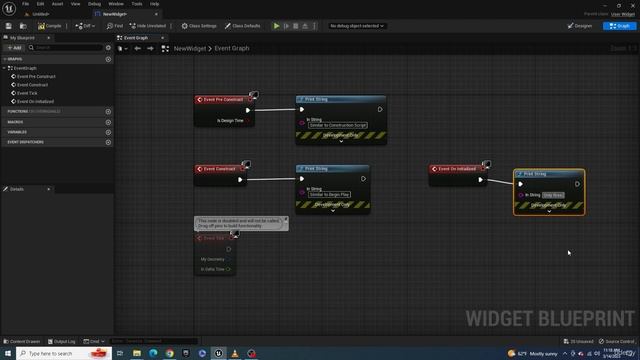
Task: Click the Add button in My Blueprint
Action: [14, 48]
